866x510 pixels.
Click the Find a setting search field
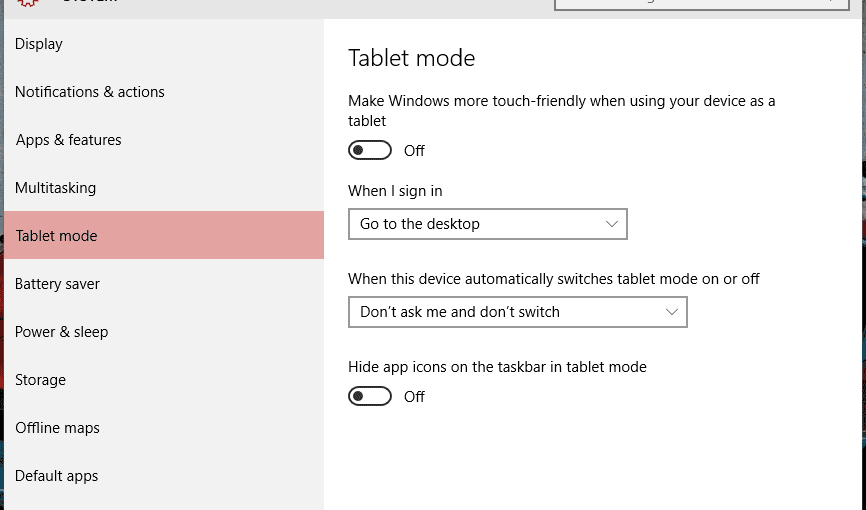(x=690, y=3)
